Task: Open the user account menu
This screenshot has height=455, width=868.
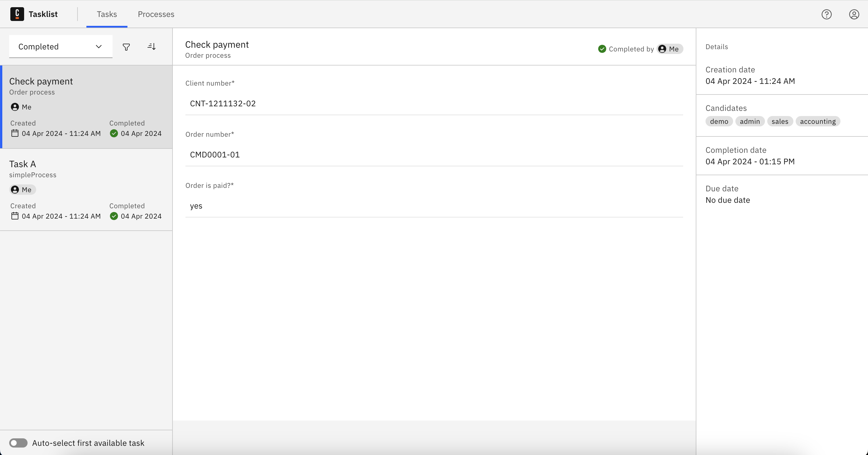Action: pyautogui.click(x=854, y=14)
